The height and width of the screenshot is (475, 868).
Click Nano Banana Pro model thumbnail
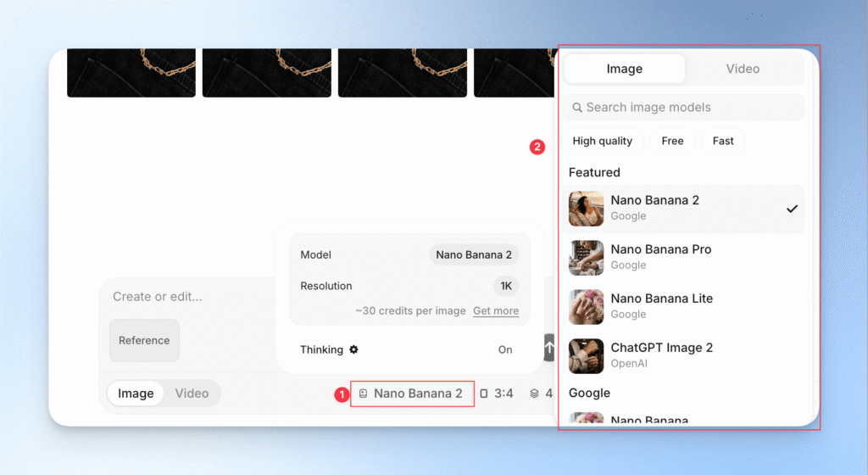click(587, 258)
